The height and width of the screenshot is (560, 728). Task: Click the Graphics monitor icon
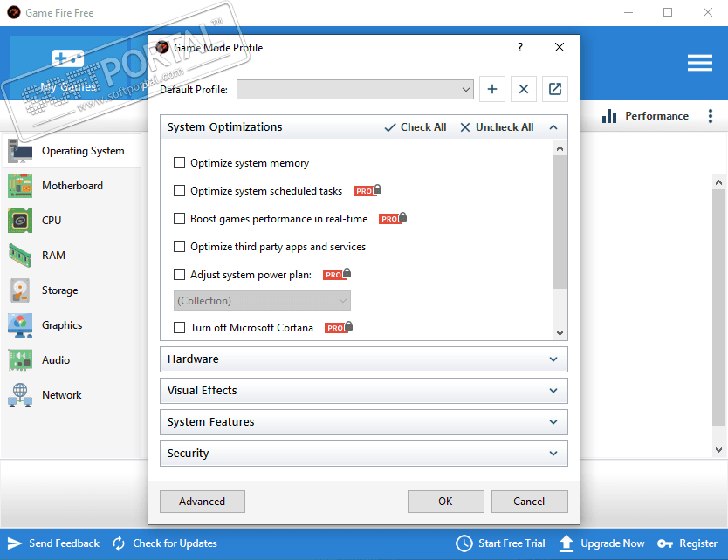[20, 325]
